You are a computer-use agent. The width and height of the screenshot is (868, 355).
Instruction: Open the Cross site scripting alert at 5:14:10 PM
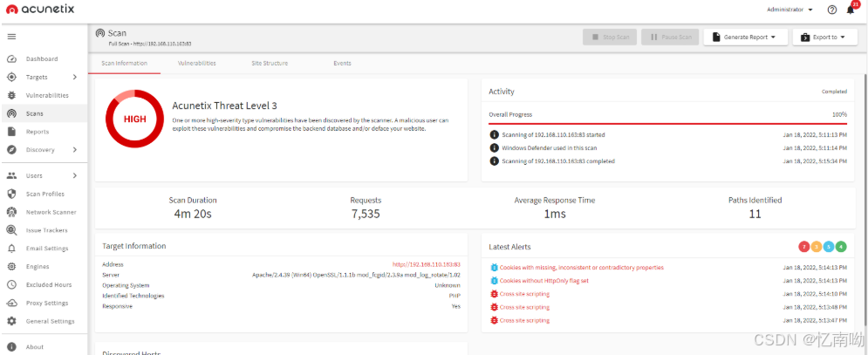(x=525, y=294)
